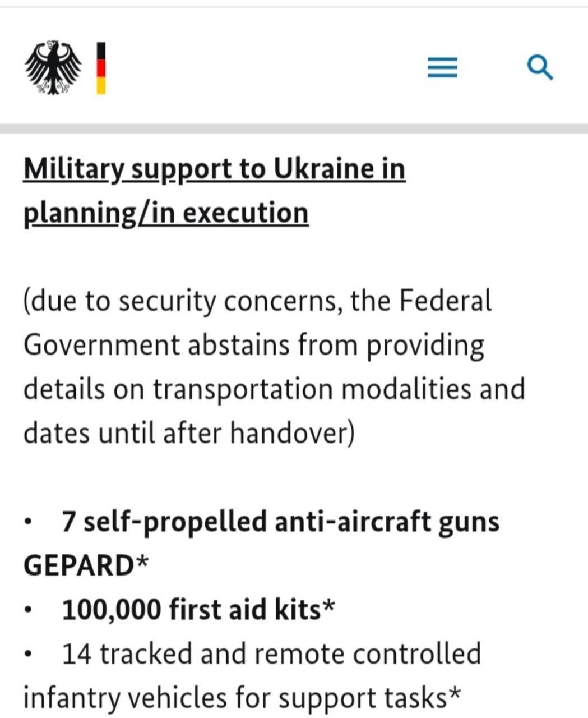Click 'dates until after handover)' text
The image size is (588, 718).
point(189,433)
